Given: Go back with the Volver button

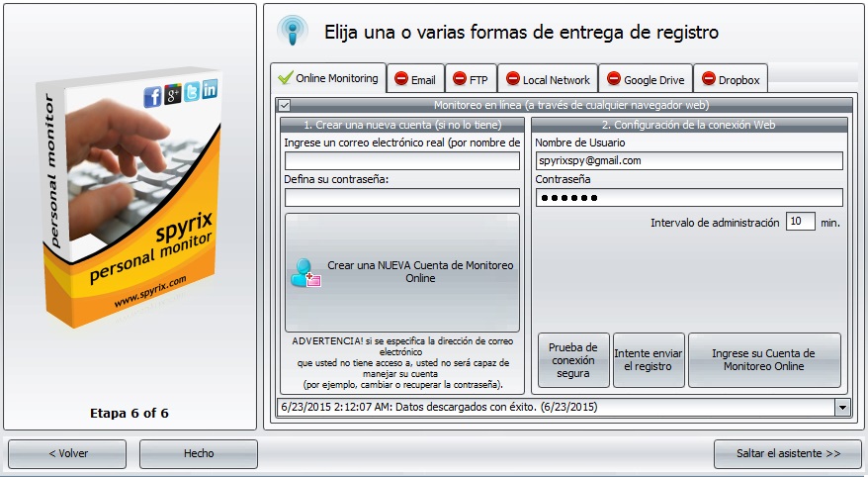Looking at the screenshot, I should point(67,453).
